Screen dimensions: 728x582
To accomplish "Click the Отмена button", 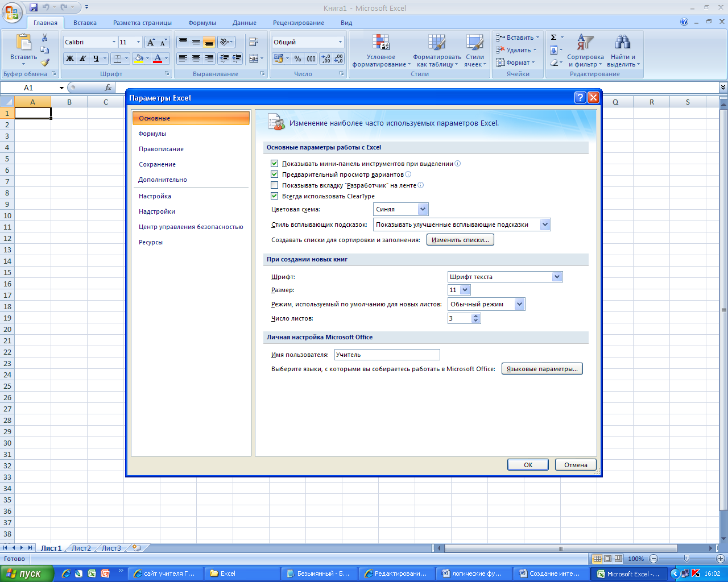I will [576, 464].
